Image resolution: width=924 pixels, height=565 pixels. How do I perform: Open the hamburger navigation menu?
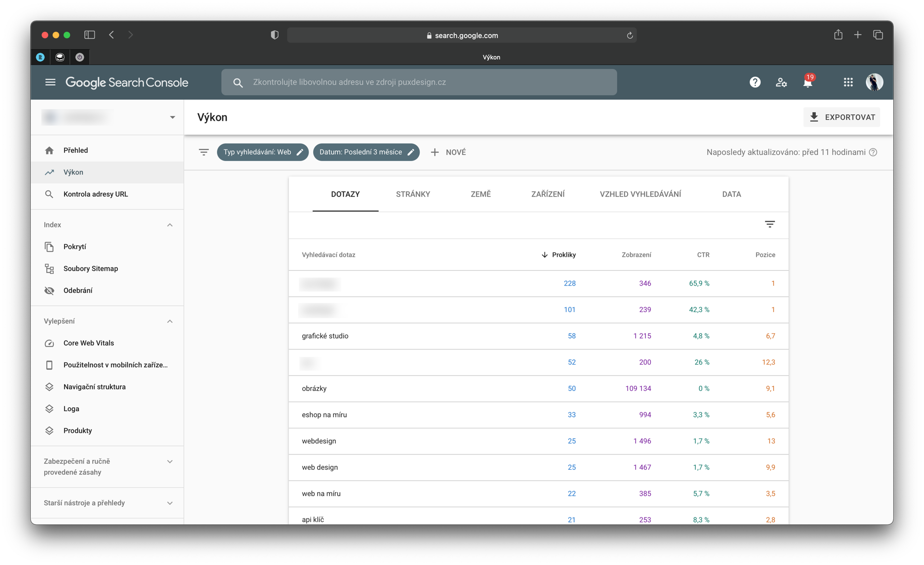pos(50,82)
